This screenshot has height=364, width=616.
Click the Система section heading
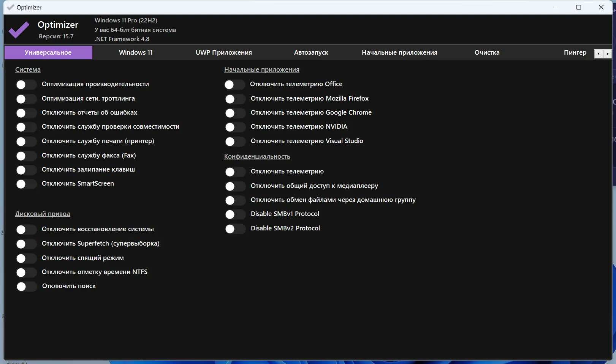click(x=28, y=69)
